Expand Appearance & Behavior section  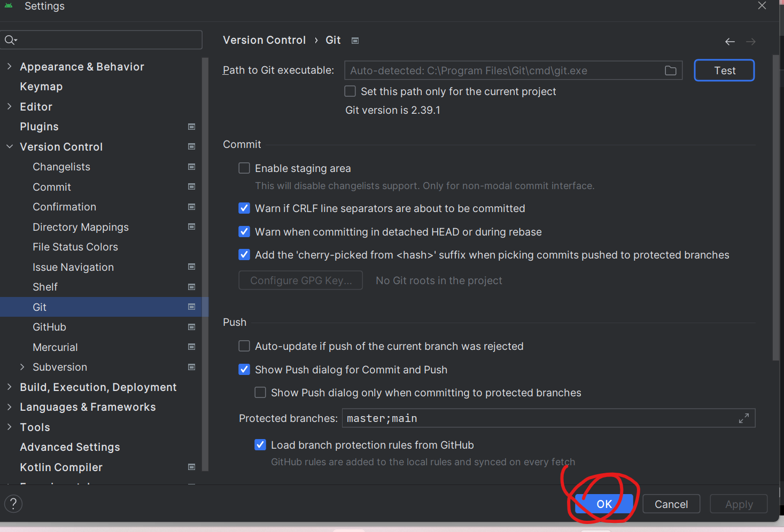9,66
